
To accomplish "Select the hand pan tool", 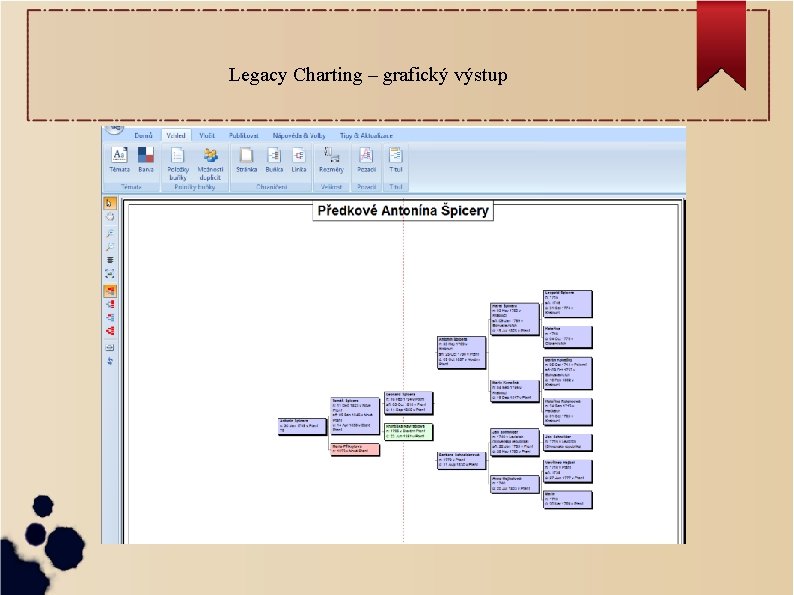I will point(110,217).
